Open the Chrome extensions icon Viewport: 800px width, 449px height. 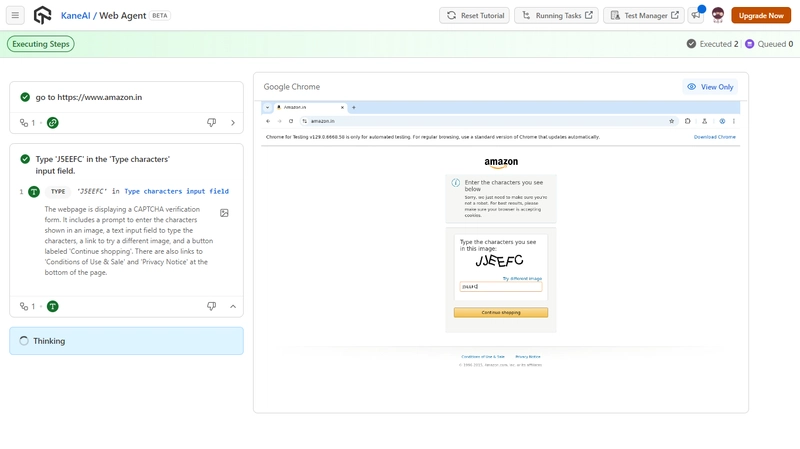click(687, 121)
